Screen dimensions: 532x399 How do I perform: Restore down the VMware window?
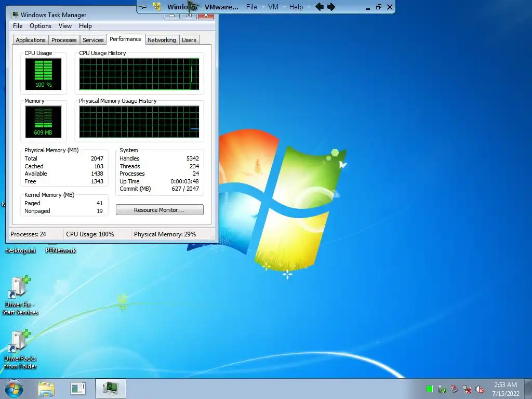click(x=379, y=7)
